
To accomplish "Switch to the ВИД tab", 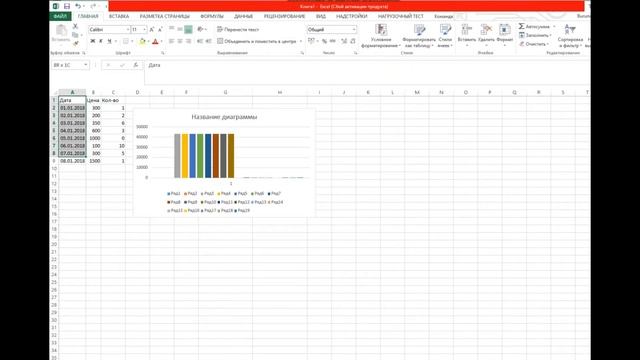I will point(321,16).
